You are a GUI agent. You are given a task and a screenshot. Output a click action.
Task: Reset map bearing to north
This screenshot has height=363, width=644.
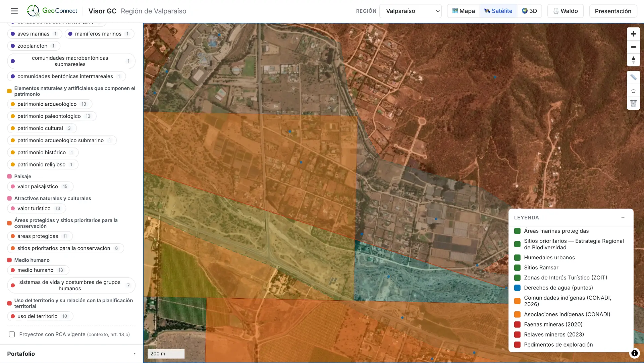point(633,60)
